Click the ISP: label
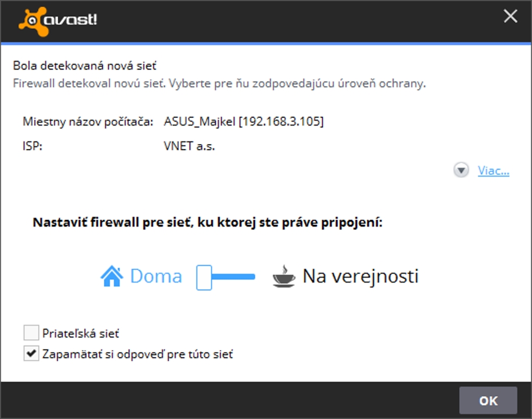Screen dimensions: 532x419 click(32, 146)
